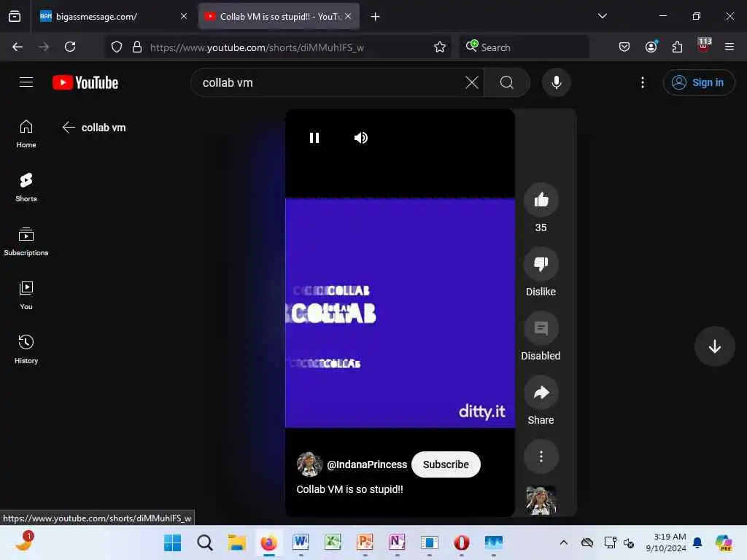Dislike the Collab VM short
747x560 pixels.
541,264
